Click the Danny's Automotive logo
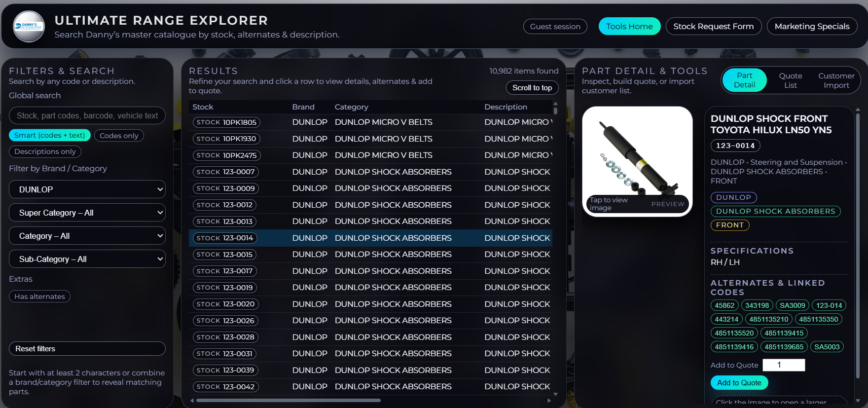This screenshot has height=408, width=868. click(29, 27)
